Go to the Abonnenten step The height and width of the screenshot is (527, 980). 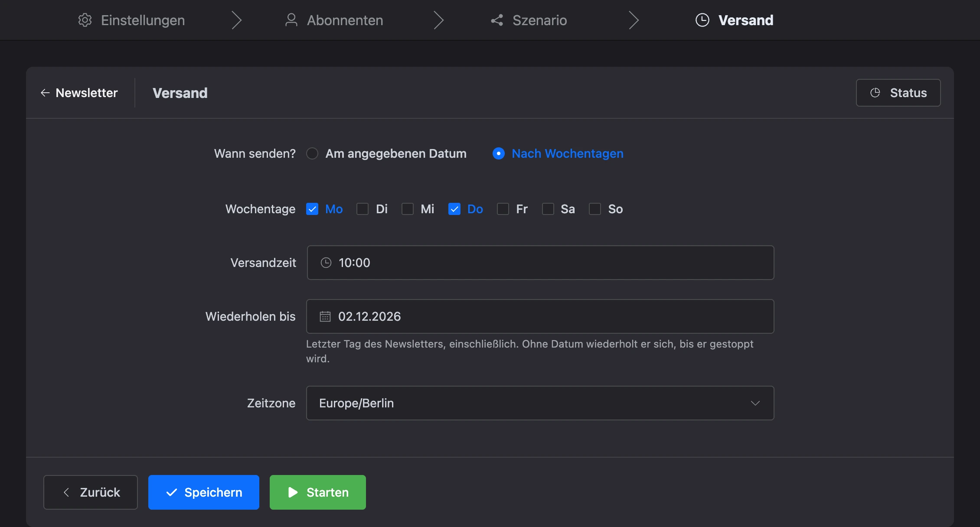[x=334, y=20]
